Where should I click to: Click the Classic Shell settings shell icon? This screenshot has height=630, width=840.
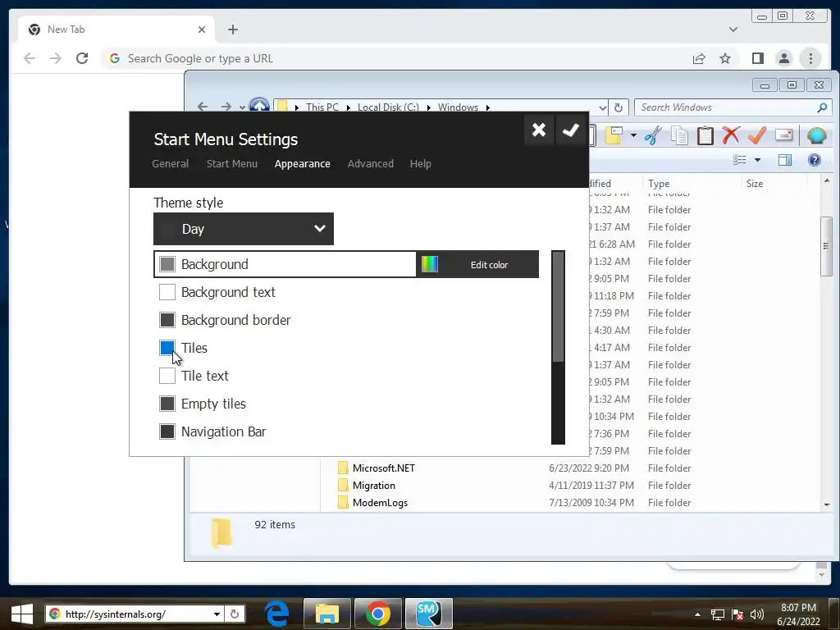pos(816,135)
